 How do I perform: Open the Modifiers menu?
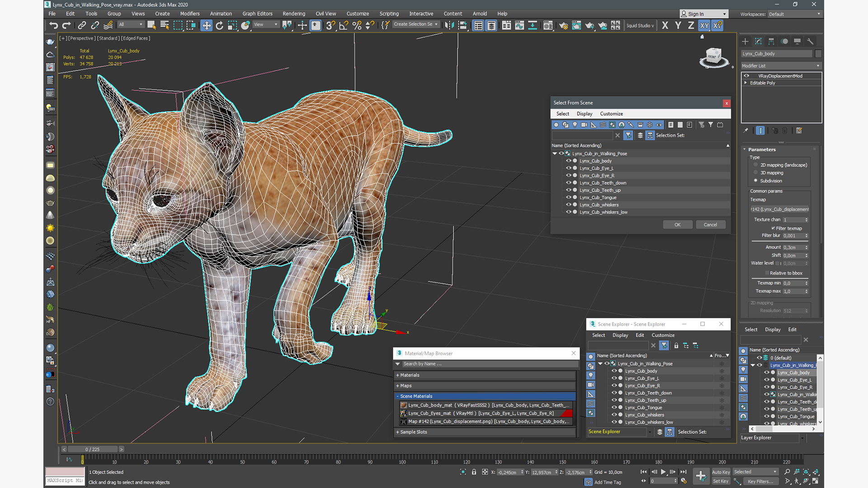tap(190, 14)
